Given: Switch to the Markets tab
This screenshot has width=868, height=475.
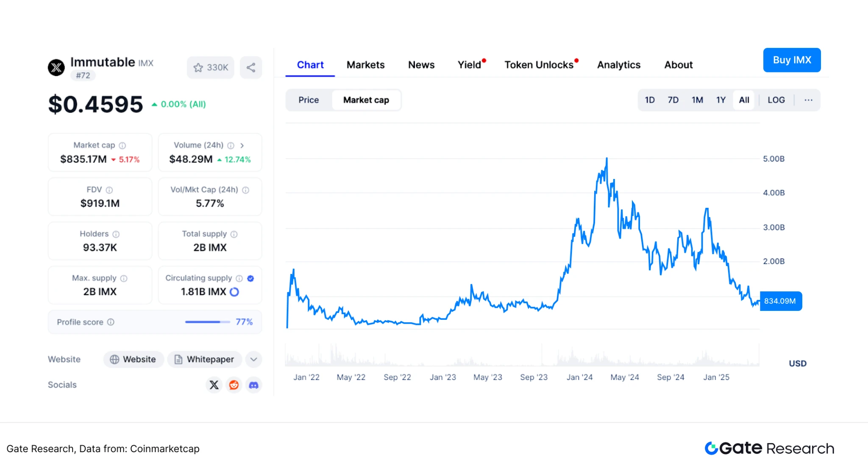Looking at the screenshot, I should coord(365,65).
